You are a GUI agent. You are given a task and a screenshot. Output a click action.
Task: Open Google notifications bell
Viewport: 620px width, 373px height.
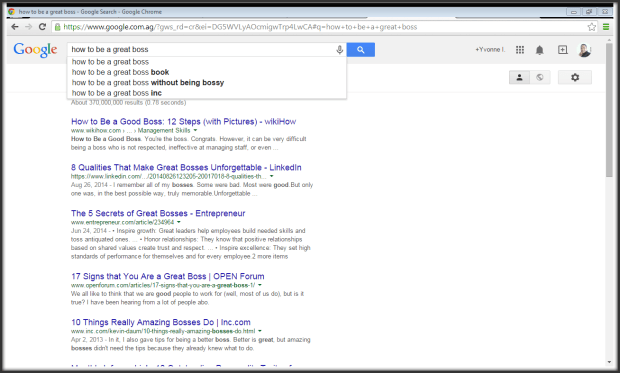pos(539,50)
